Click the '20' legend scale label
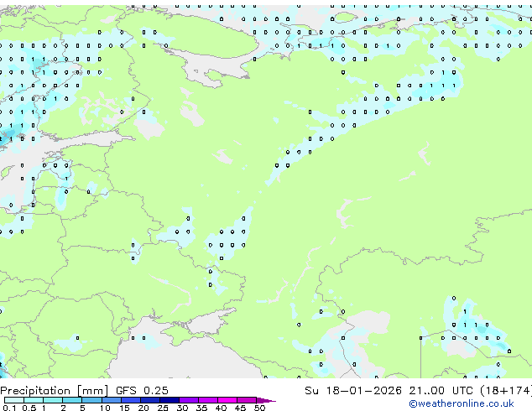532x411 pixels. pos(143,408)
